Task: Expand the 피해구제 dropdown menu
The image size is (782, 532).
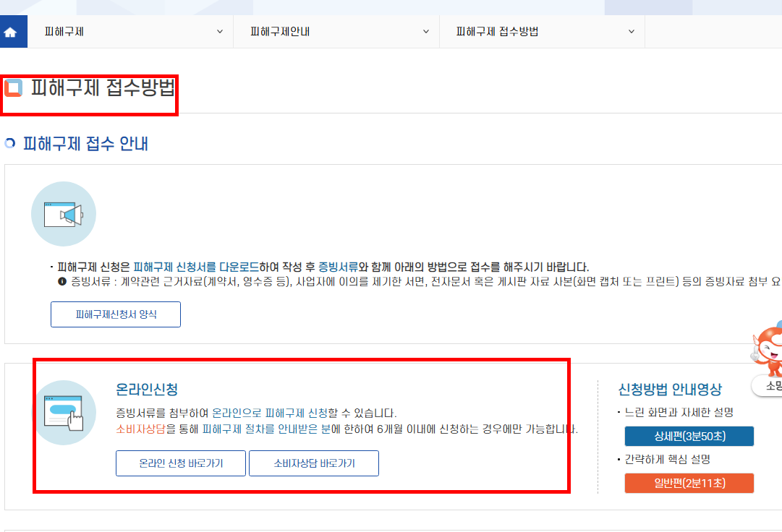Action: tap(220, 31)
